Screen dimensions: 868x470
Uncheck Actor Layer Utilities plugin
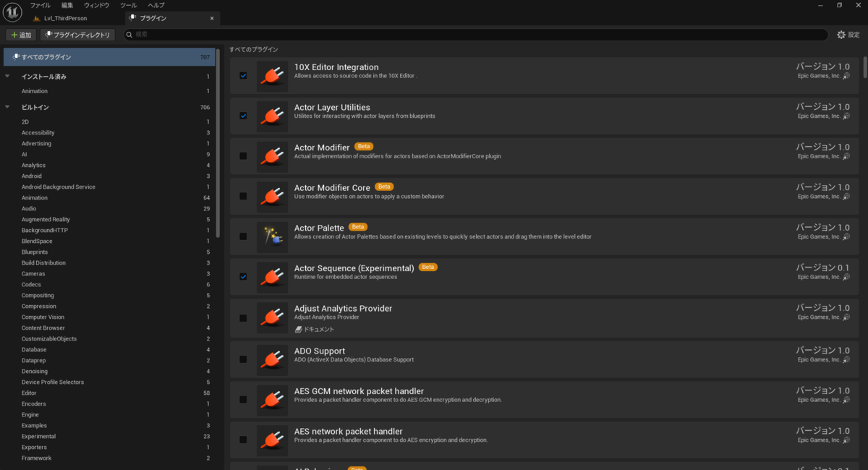pos(243,116)
